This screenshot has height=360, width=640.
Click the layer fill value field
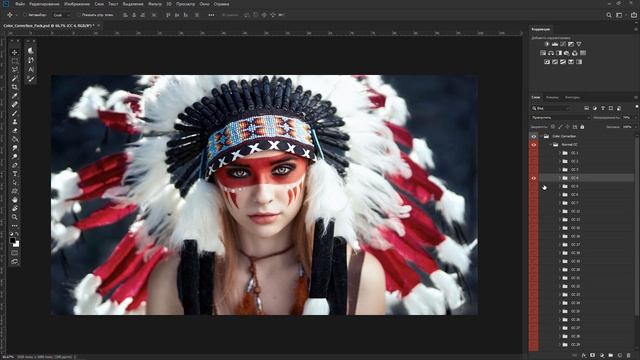coord(627,127)
